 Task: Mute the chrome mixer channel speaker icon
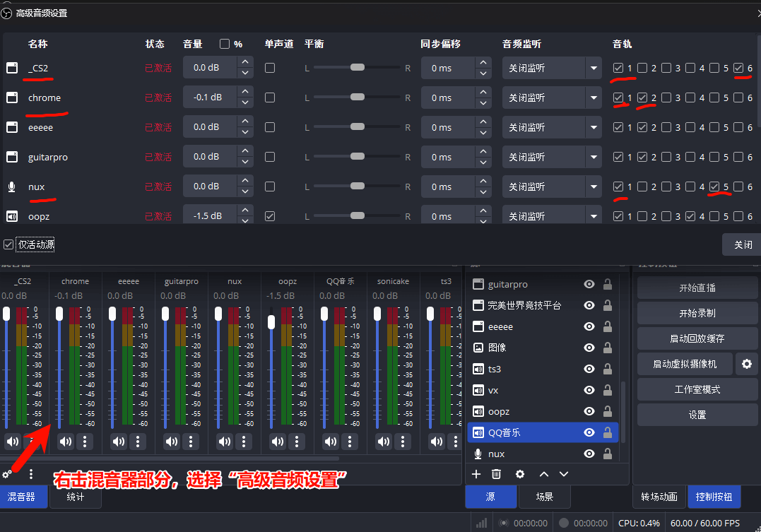(66, 442)
